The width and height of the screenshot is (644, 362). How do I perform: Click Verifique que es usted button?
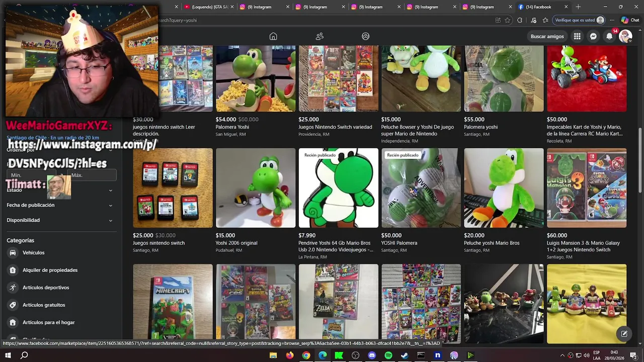coord(579,20)
